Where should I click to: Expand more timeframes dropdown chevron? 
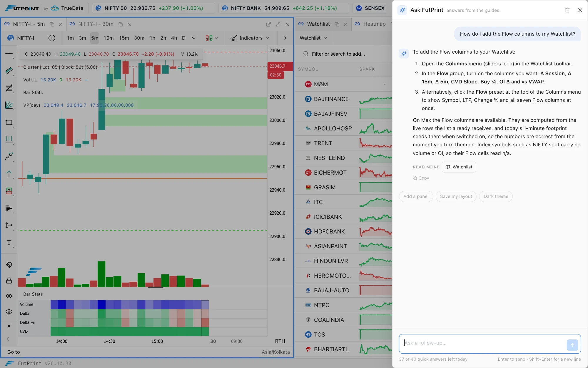pos(194,38)
